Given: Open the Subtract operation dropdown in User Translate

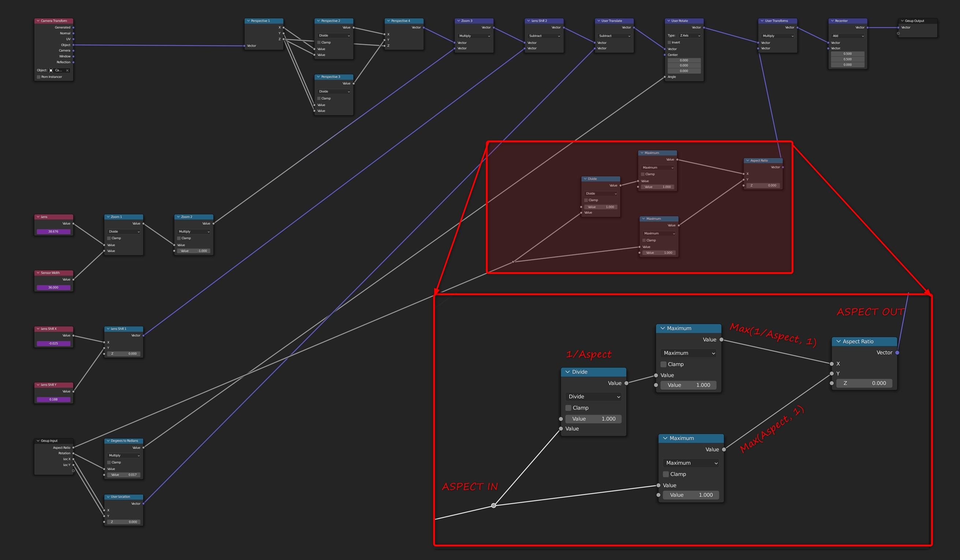Looking at the screenshot, I should click(613, 36).
